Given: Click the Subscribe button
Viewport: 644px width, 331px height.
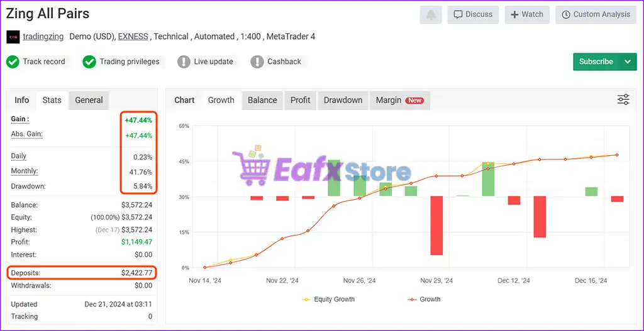Looking at the screenshot, I should point(596,62).
